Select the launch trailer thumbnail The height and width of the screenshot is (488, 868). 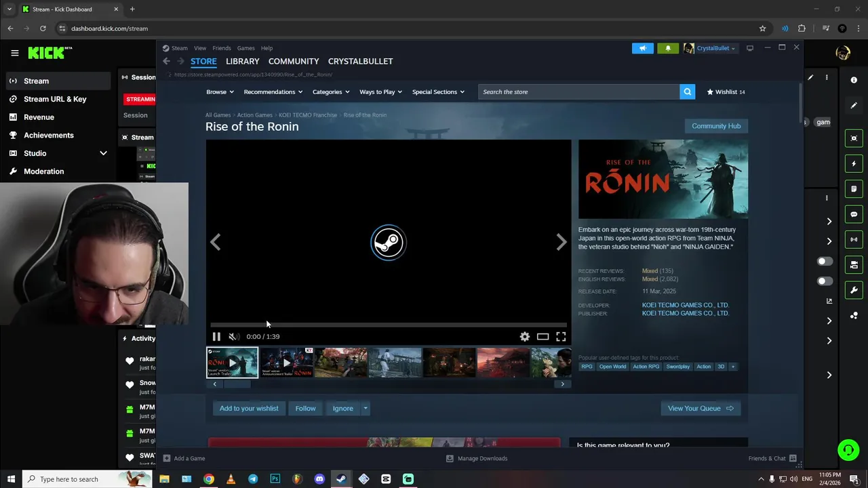pyautogui.click(x=232, y=363)
